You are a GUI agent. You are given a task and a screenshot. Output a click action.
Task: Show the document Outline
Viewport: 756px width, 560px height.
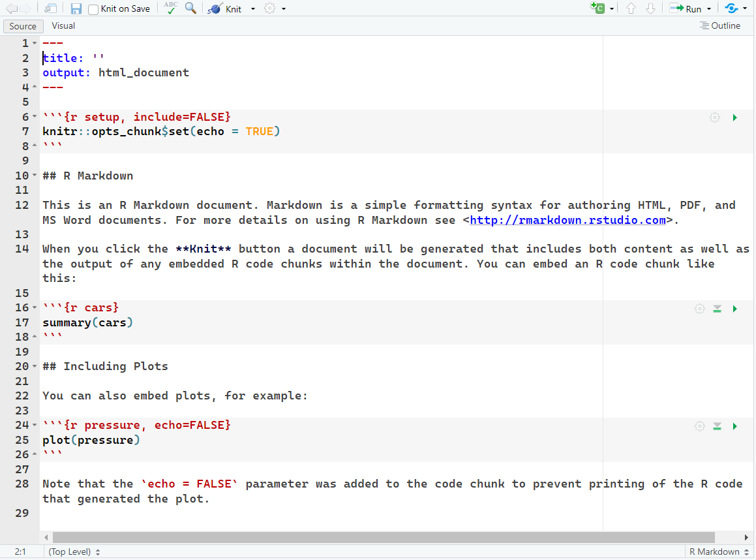coord(720,25)
